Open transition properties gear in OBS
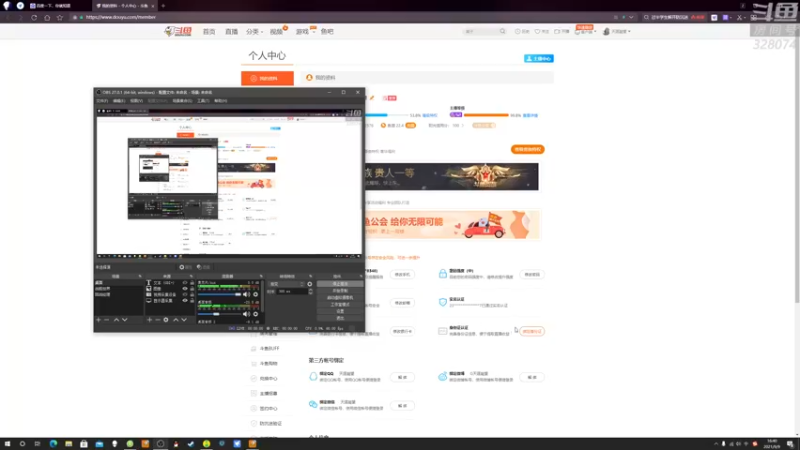Viewport: 800px width, 450px height. [310, 284]
